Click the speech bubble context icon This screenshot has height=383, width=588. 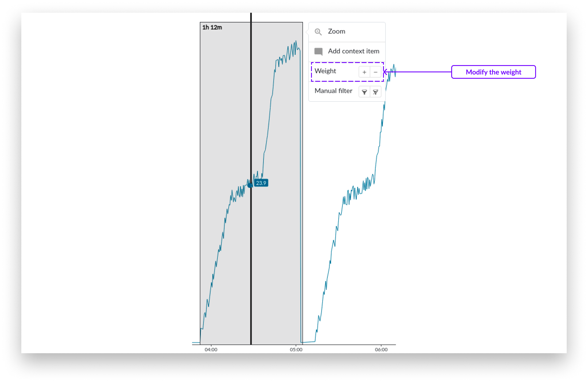318,51
